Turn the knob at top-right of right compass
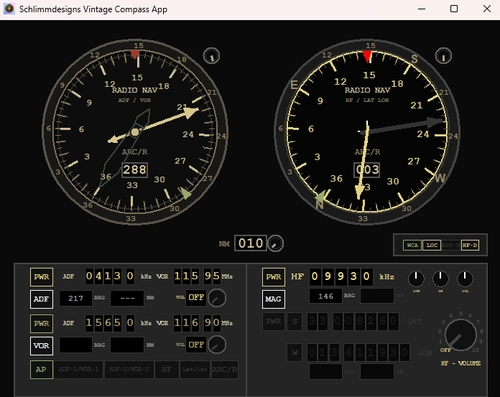Screen dimensions: 500x397 click(443, 56)
